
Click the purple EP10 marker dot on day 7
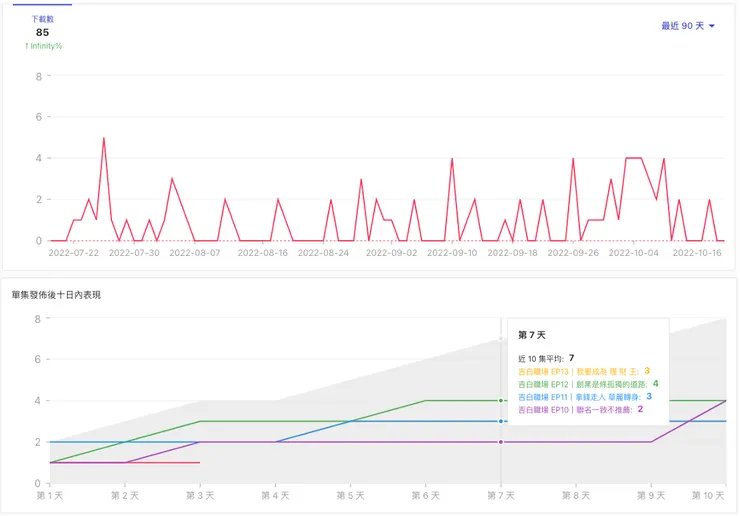(501, 442)
